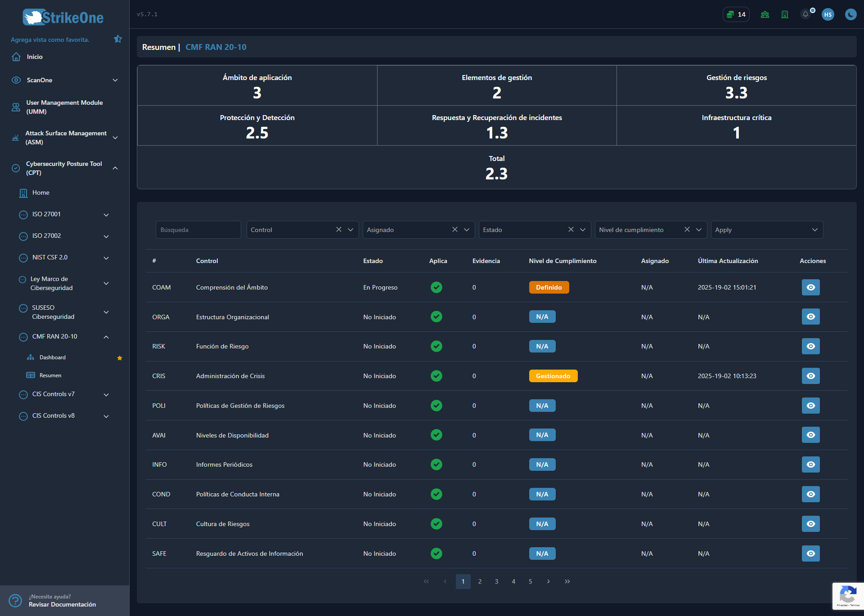View details of COAM row with eye button
The height and width of the screenshot is (616, 864).
point(811,287)
